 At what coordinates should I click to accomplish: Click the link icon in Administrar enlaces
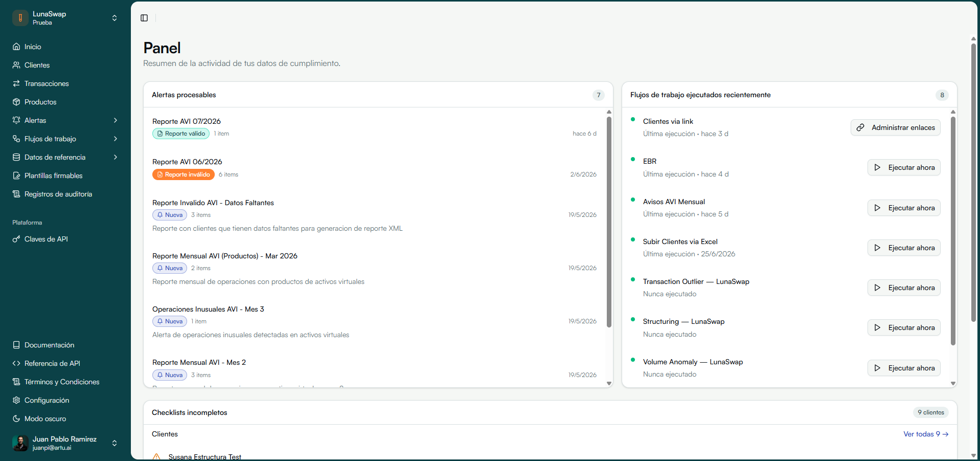(860, 127)
